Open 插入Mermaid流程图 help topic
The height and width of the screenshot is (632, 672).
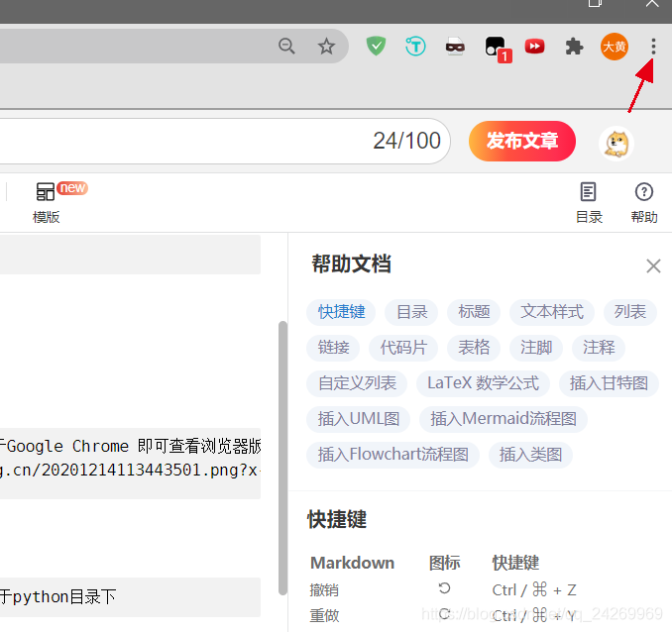coord(504,419)
